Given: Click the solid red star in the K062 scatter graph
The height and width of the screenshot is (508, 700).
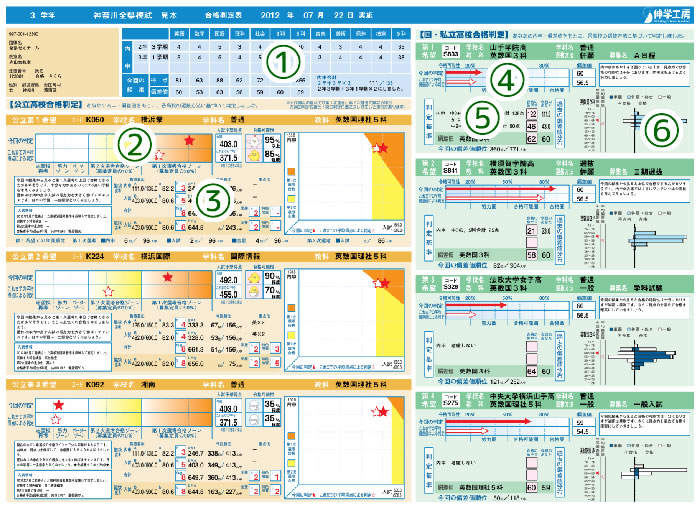Looking at the screenshot, I should click(383, 412).
